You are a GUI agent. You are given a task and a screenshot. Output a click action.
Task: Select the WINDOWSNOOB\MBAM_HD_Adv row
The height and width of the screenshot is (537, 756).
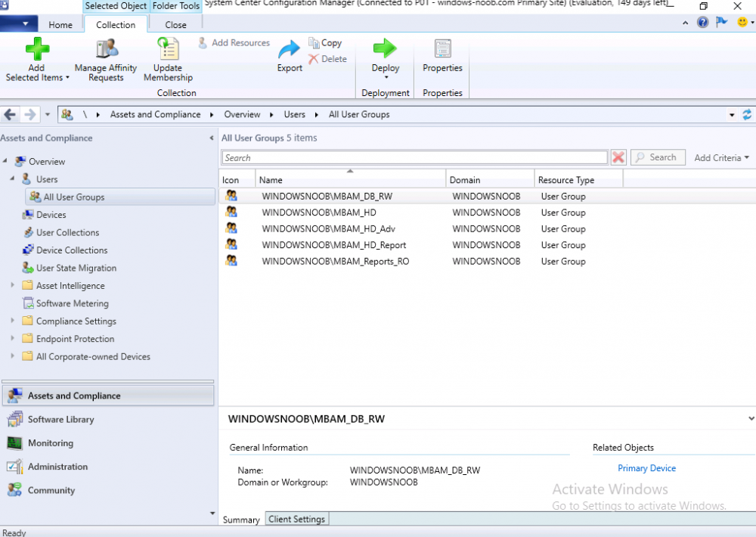487,228
